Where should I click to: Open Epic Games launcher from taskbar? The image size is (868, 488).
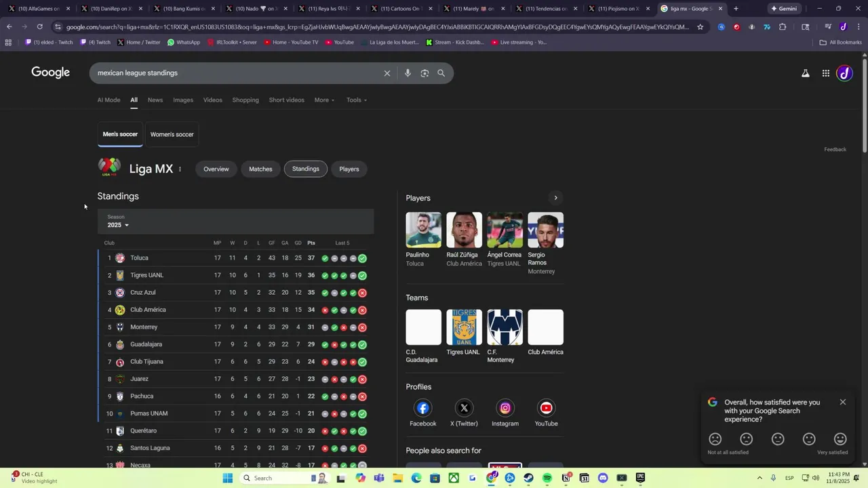(x=640, y=478)
